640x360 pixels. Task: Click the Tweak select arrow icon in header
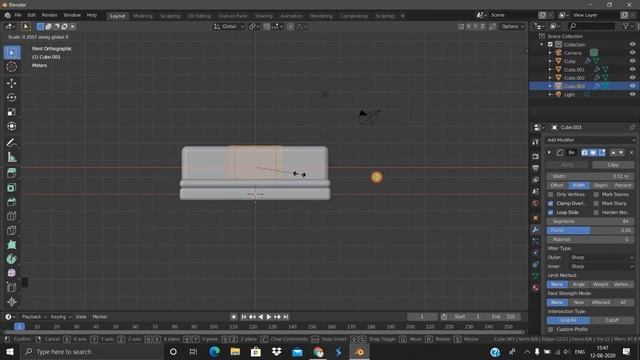coord(26,27)
